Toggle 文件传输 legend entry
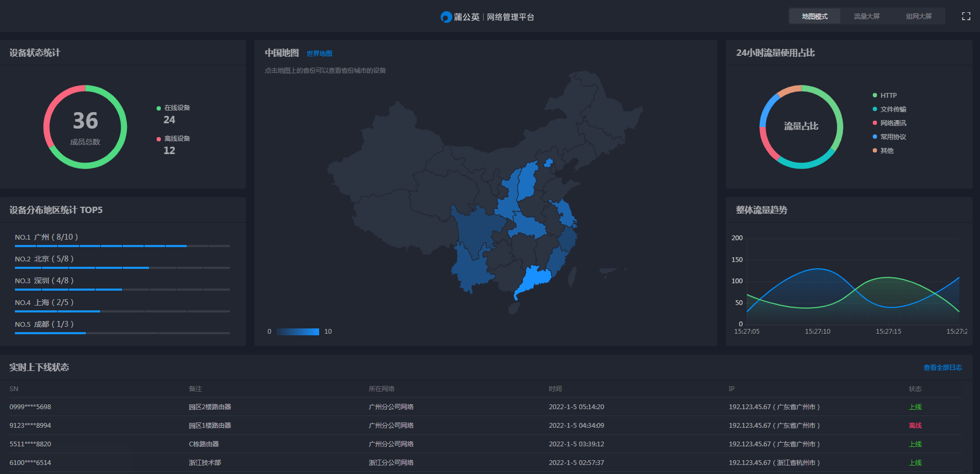 889,109
